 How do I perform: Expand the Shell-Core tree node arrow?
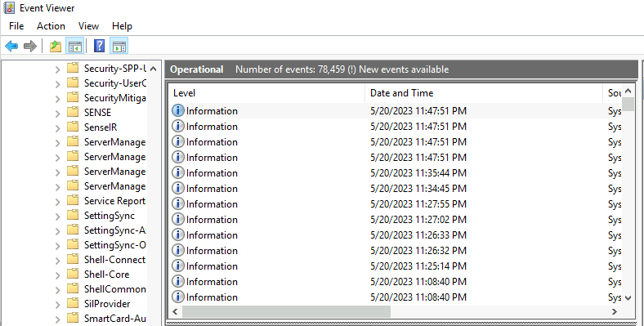click(x=58, y=275)
